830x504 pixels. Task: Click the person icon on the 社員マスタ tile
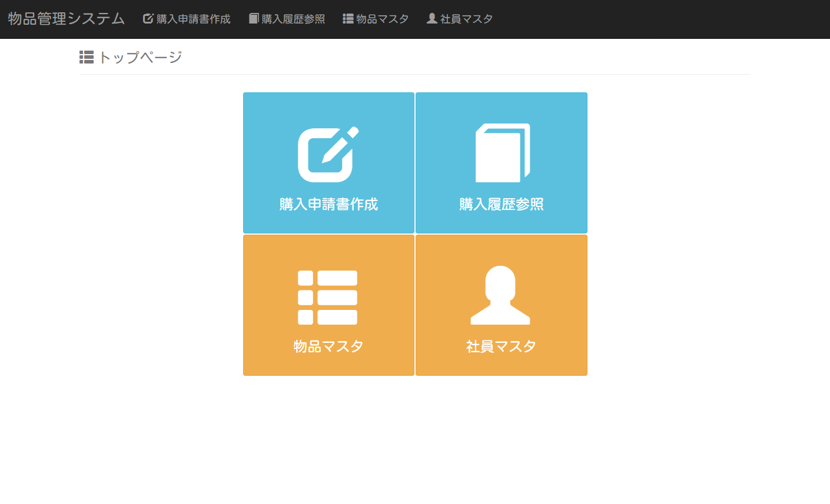pos(500,295)
